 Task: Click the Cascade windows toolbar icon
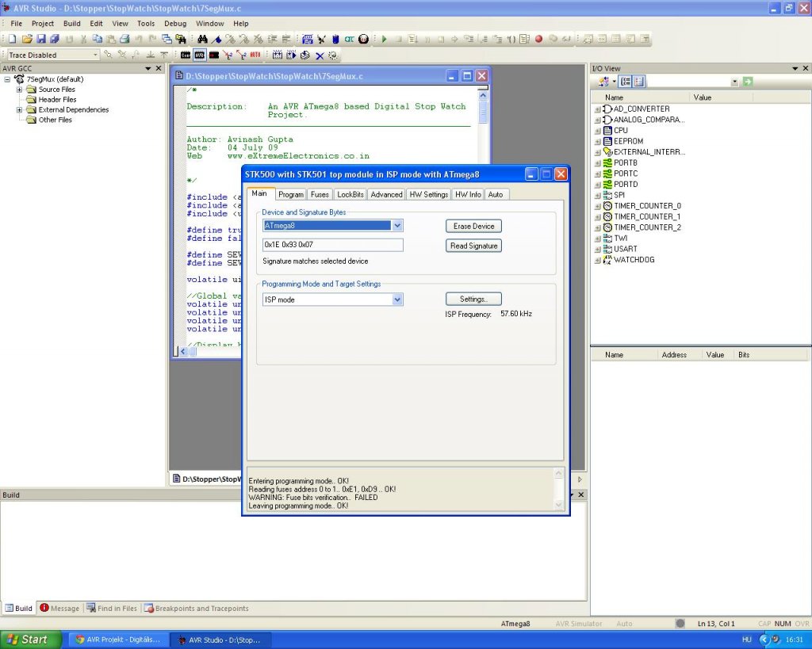point(167,39)
